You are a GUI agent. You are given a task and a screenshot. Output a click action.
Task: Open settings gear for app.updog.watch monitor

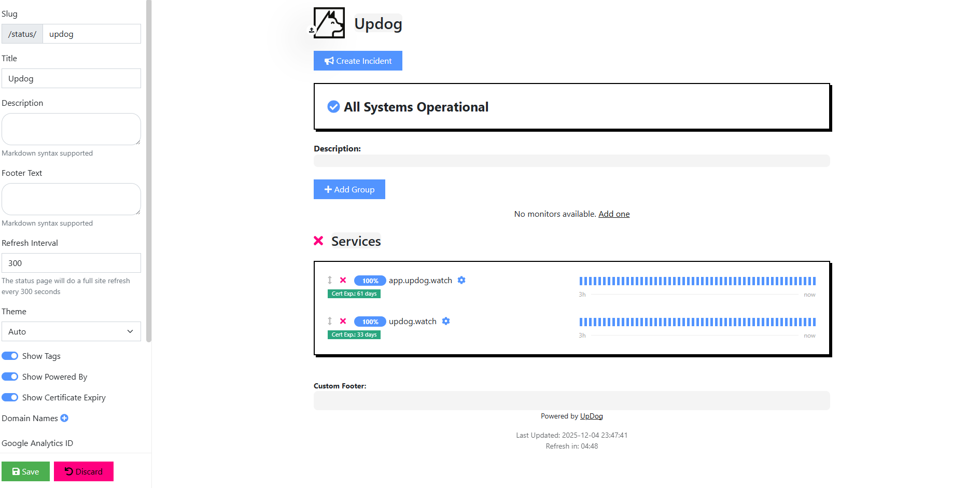click(x=461, y=280)
